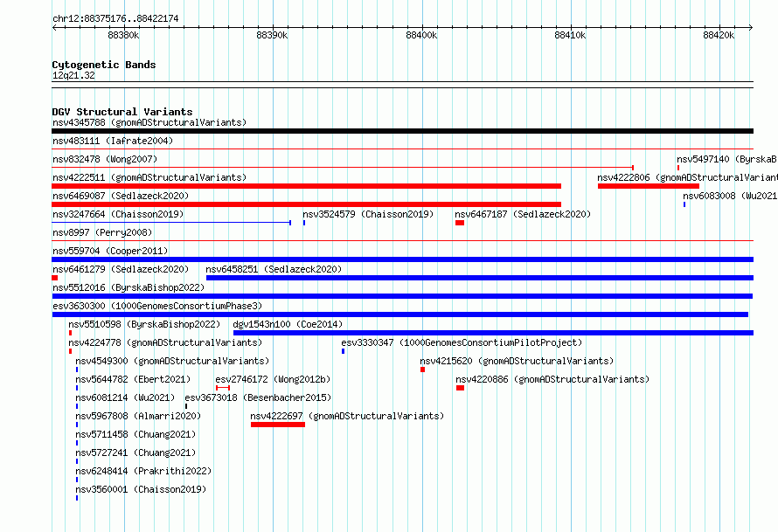Click nsv559704 (Cooper2011) label
Viewport: 778px width, 532px height.
pos(110,251)
